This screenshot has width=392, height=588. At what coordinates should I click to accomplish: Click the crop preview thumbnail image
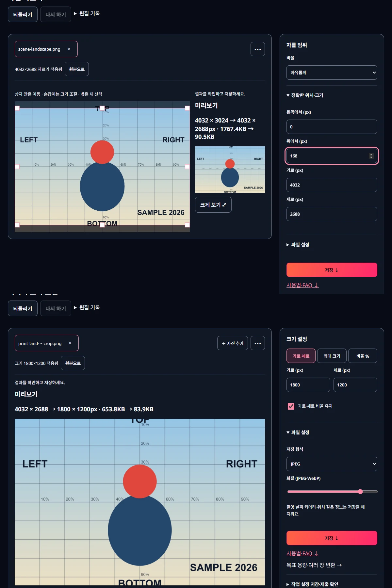[x=230, y=170]
